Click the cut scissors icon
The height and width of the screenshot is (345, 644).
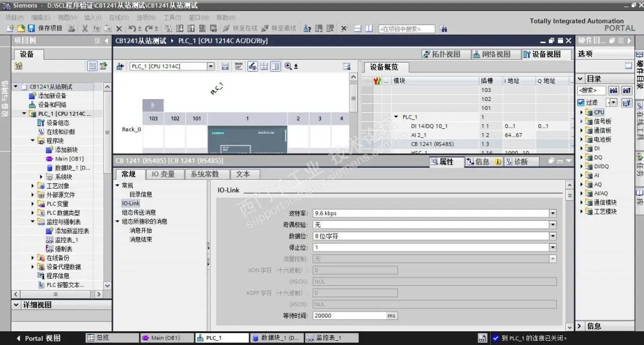click(85, 29)
